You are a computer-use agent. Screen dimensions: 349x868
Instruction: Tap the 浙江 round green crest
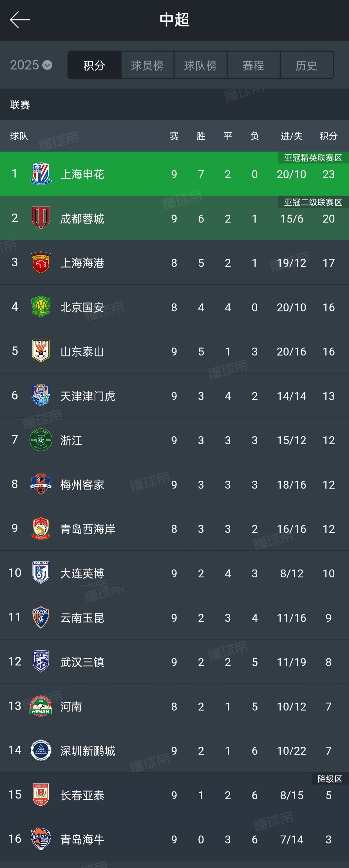click(x=41, y=440)
